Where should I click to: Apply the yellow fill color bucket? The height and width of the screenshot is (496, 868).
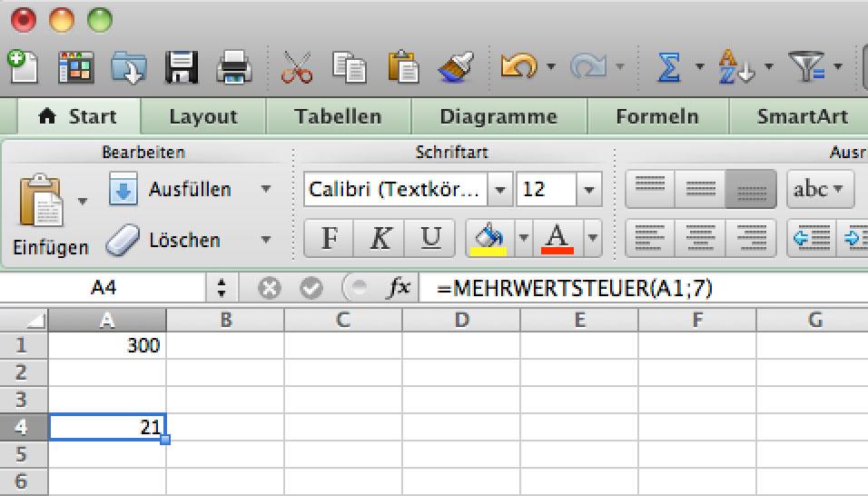(x=488, y=239)
